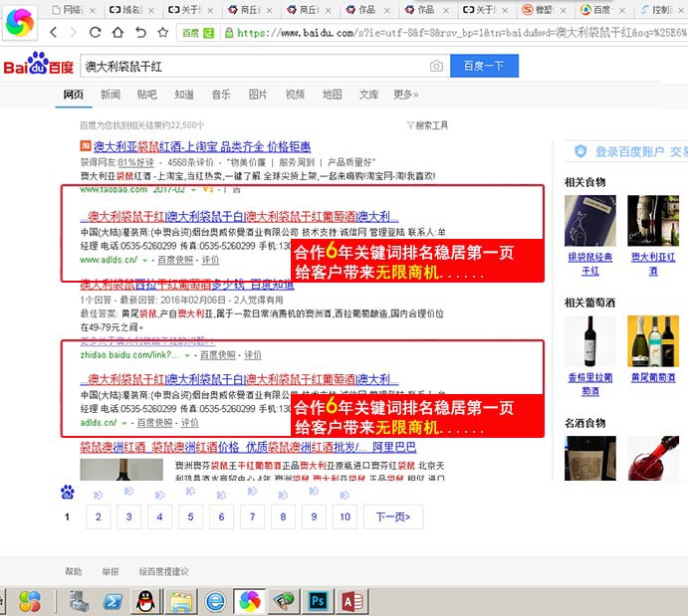
Task: Click 评价 link beside zhidao.baidu.com
Action: [x=253, y=355]
